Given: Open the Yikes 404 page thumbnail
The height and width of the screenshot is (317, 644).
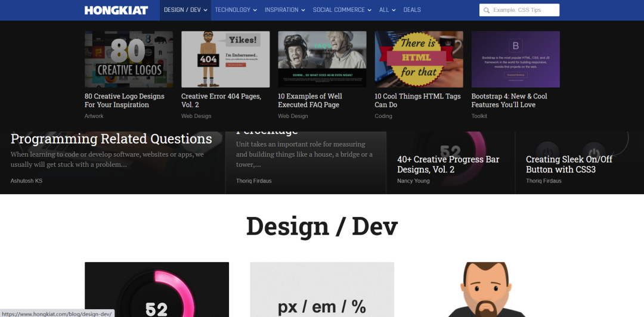Looking at the screenshot, I should point(225,59).
